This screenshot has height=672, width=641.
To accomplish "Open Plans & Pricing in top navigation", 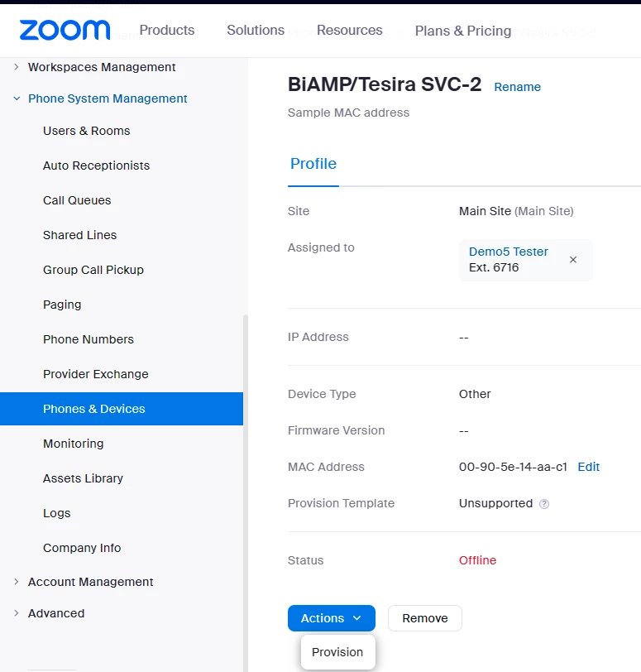I will point(463,31).
